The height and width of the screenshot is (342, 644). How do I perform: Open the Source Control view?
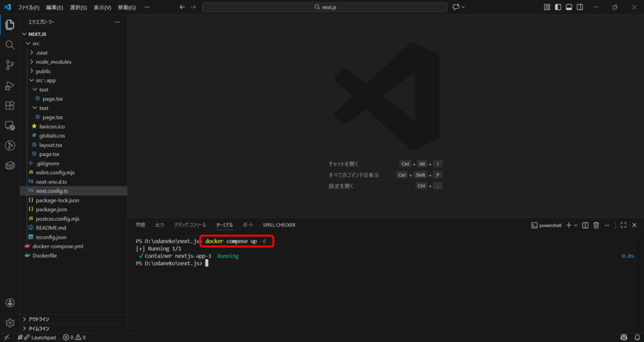coord(9,65)
